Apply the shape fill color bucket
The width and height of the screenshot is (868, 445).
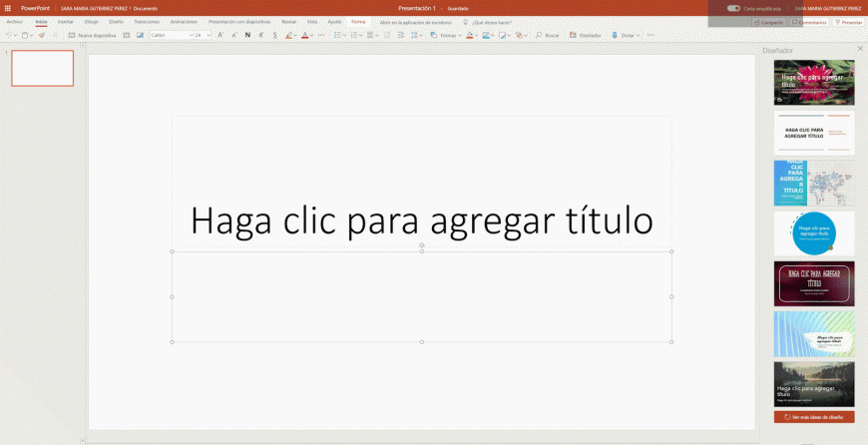470,36
